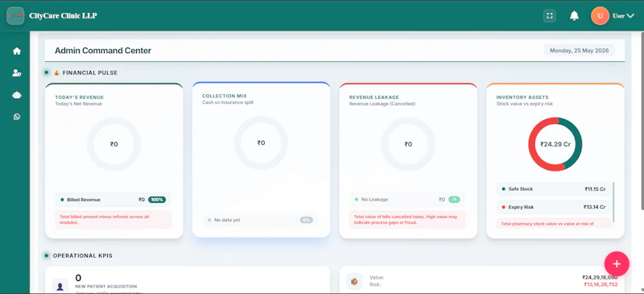Click the 0% badge in Collection Mix
644x294 pixels.
307,220
